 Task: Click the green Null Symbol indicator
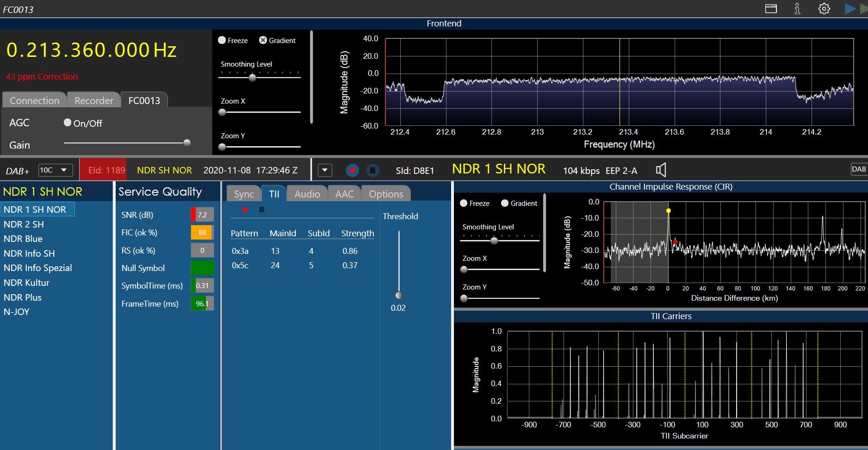202,268
